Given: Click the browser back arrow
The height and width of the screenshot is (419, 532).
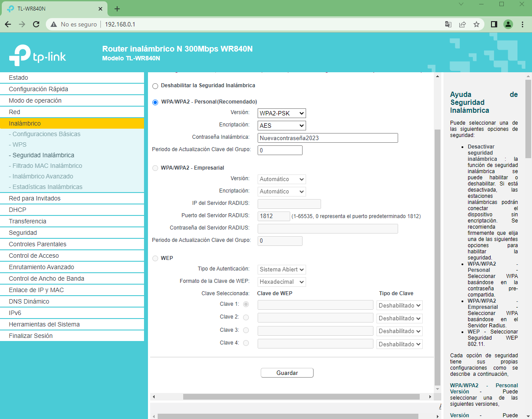Looking at the screenshot, I should tap(7, 24).
